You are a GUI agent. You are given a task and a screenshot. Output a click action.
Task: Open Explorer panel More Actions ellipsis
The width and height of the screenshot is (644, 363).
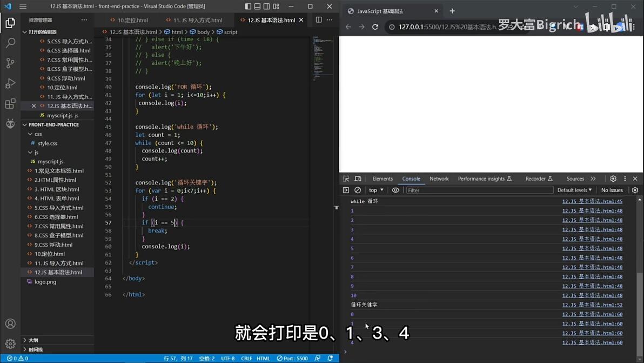tap(84, 19)
